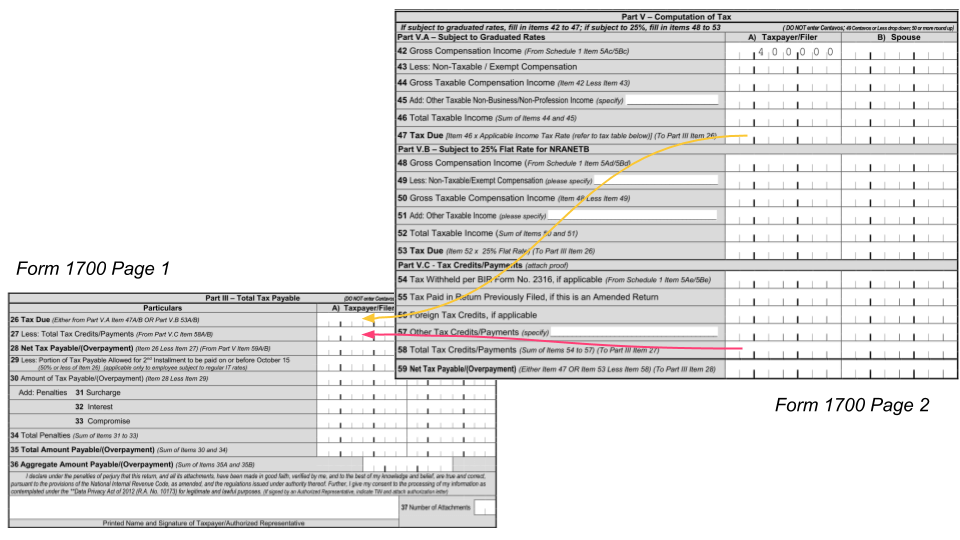This screenshot has width=960, height=540.
Task: Click the 'B) Spouse' column header
Action: (x=898, y=37)
